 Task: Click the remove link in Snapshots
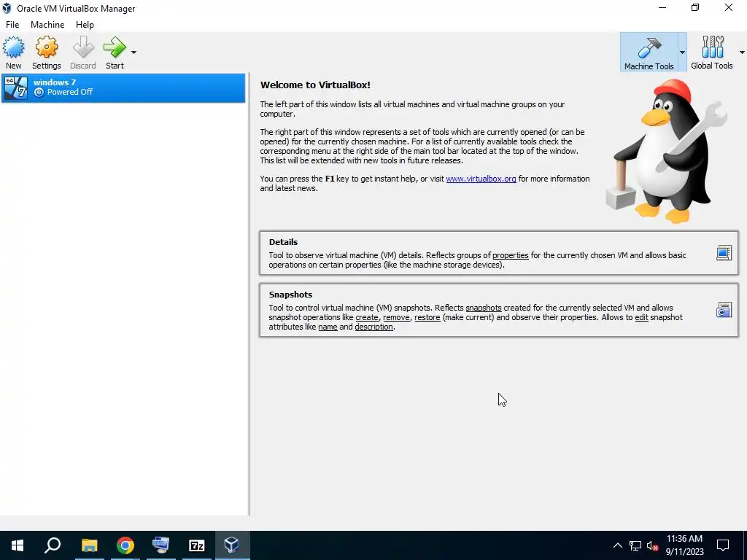396,317
